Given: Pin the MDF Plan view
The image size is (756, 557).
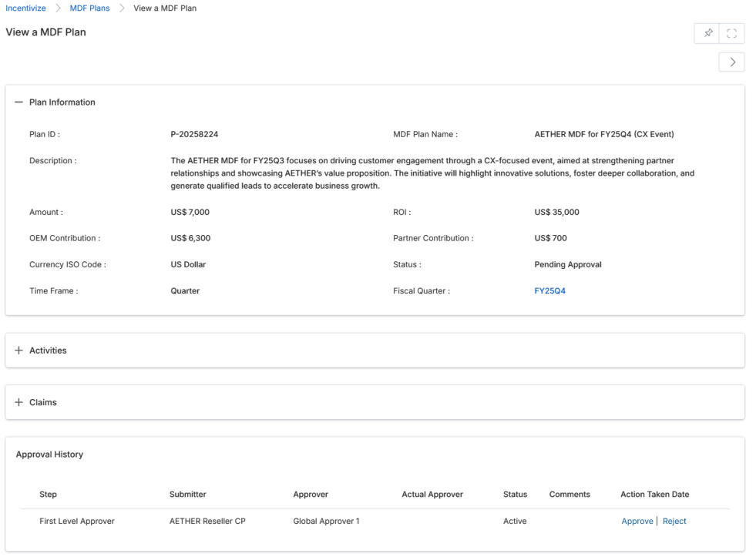Looking at the screenshot, I should (x=707, y=33).
